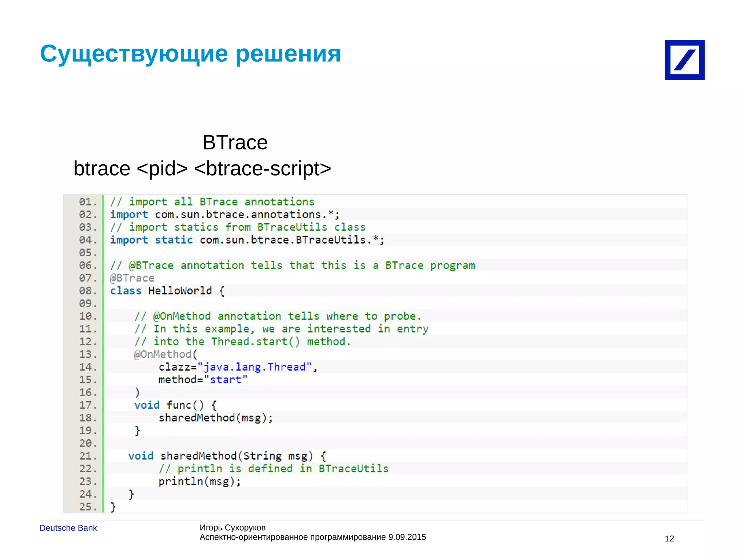
Task: Click line number '13.' in the gutter
Action: tap(88, 355)
